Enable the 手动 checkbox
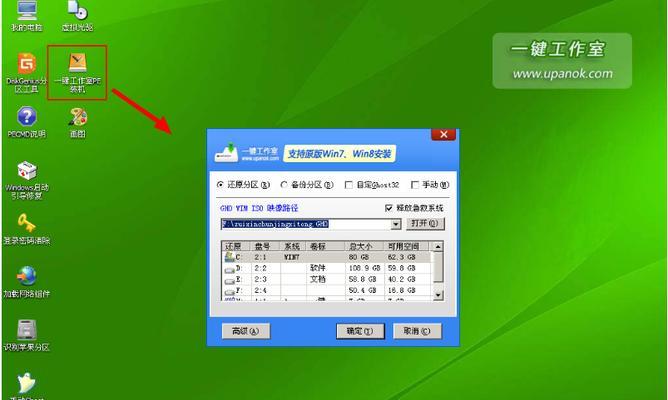This screenshot has width=668, height=400. click(x=415, y=185)
